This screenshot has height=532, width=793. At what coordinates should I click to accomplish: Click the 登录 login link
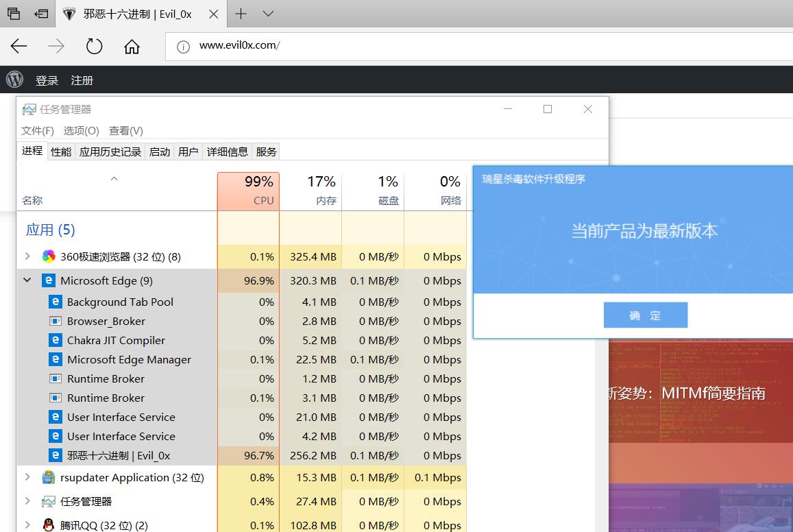(x=47, y=80)
